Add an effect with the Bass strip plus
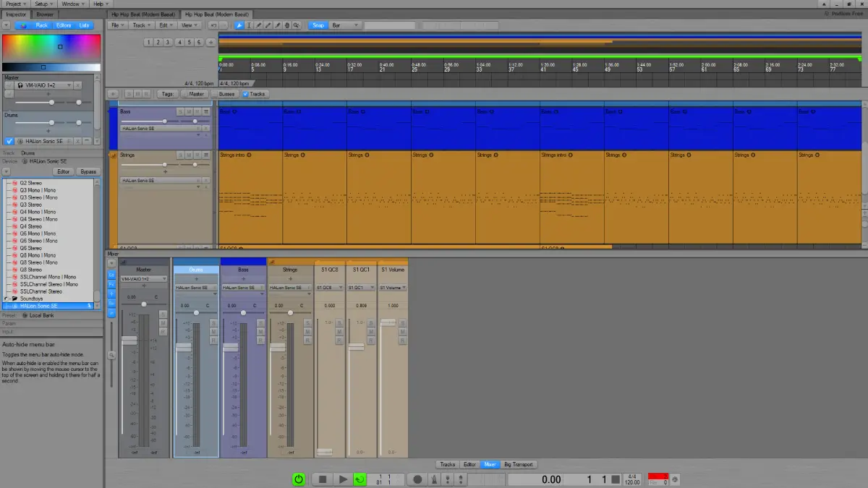The width and height of the screenshot is (868, 488). tap(243, 278)
